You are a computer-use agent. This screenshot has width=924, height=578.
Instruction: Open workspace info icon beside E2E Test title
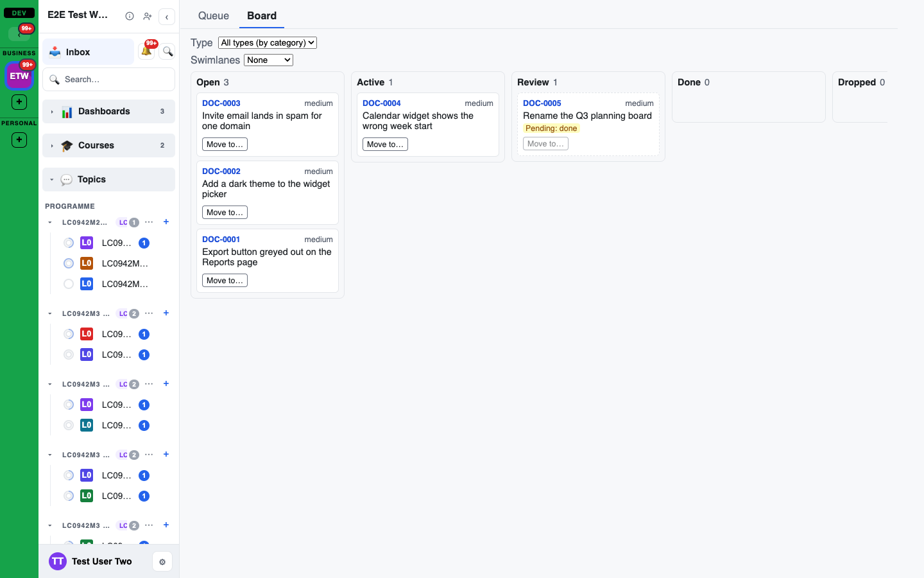click(130, 16)
